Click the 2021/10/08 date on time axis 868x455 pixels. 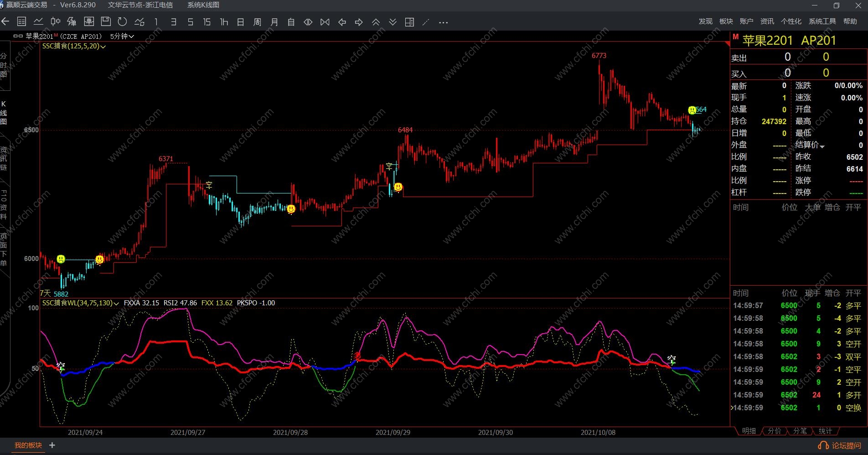[x=598, y=432]
